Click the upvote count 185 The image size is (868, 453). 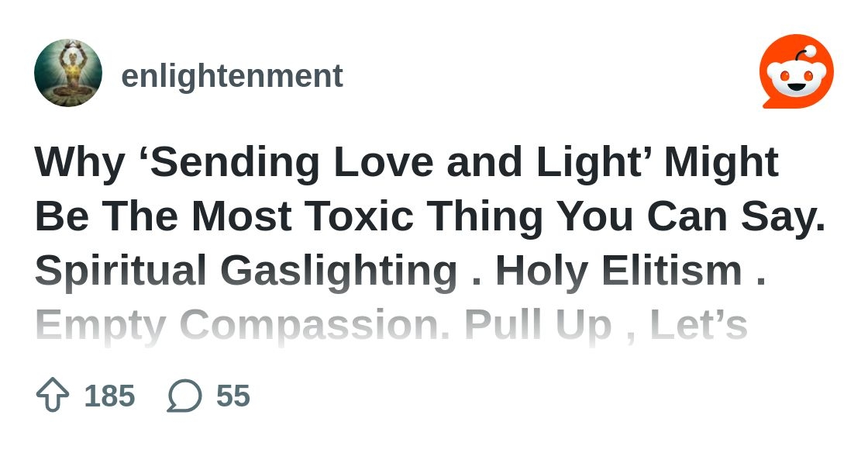tap(109, 396)
